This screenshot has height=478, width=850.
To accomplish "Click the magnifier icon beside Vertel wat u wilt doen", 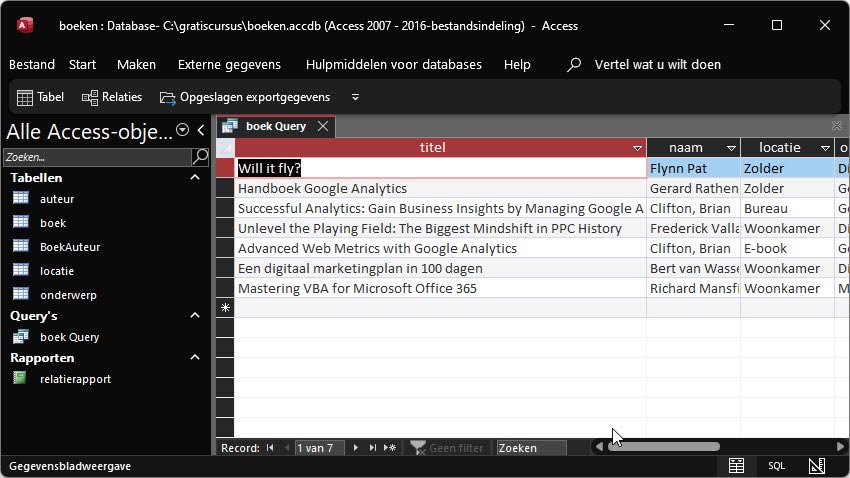I will [x=574, y=64].
